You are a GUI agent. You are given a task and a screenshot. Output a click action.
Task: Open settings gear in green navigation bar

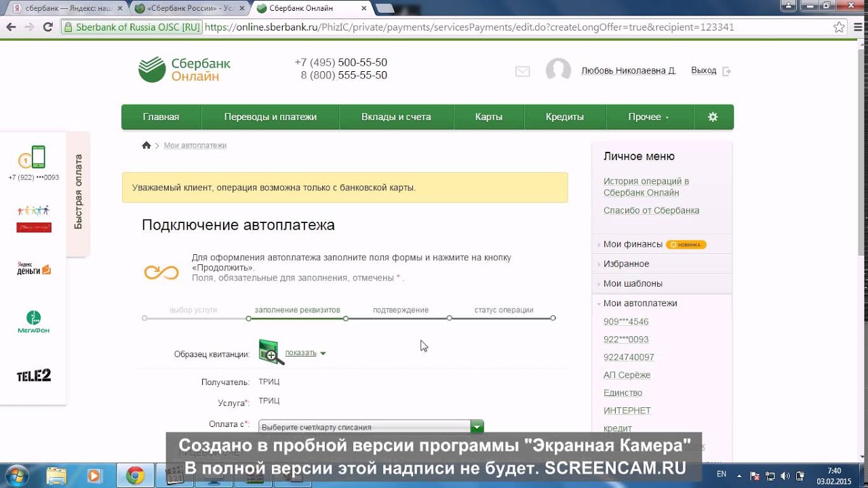(713, 117)
